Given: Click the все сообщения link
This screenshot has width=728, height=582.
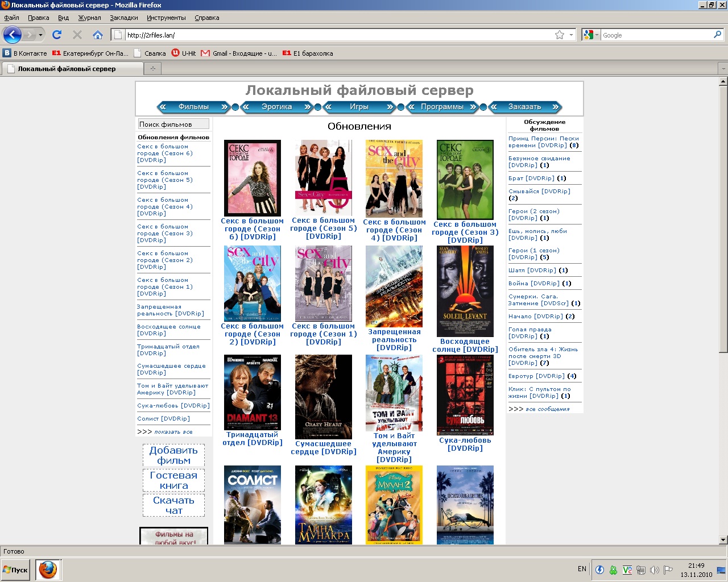Looking at the screenshot, I should [x=548, y=409].
